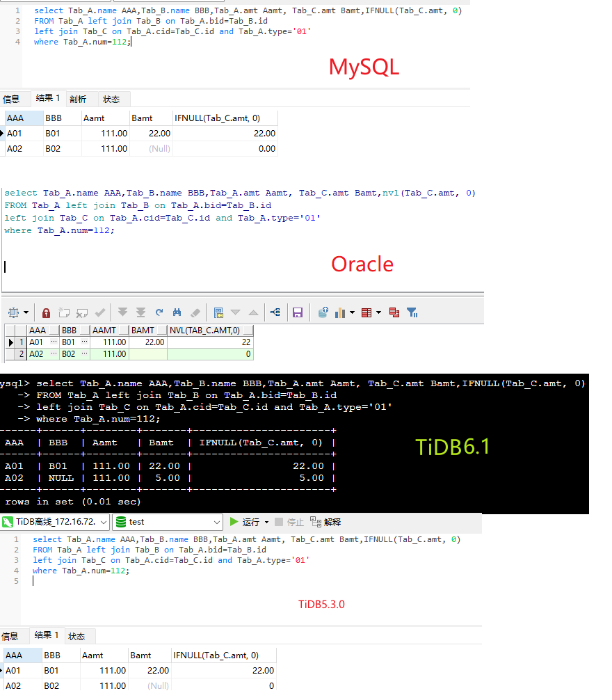The width and height of the screenshot is (612, 700).
Task: Open the bar chart dropdown arrow
Action: 353,312
